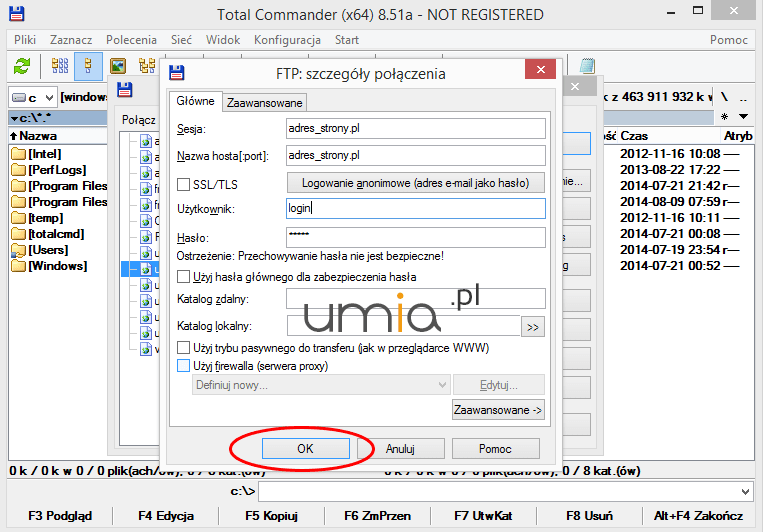Click F4 Edycja function button

click(x=166, y=516)
